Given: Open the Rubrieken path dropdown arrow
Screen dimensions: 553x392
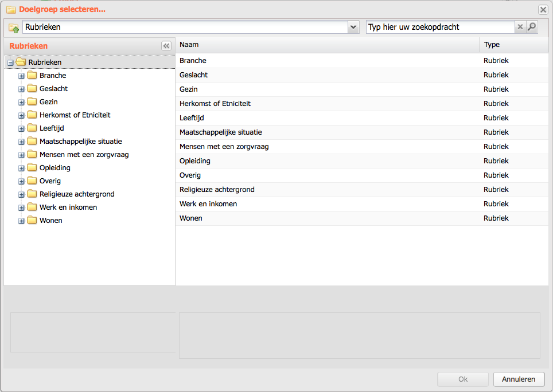Looking at the screenshot, I should (x=353, y=27).
